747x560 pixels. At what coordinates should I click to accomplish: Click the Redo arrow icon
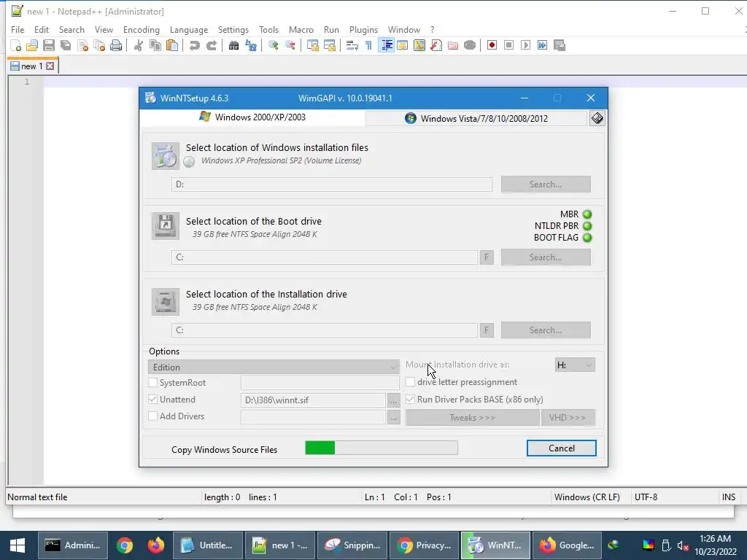coord(211,45)
